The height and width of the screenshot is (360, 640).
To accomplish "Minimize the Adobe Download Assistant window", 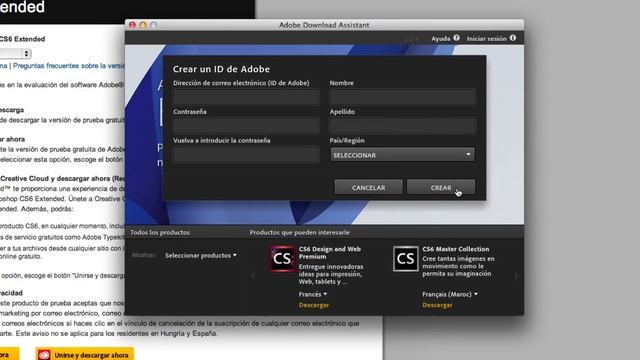I will [x=143, y=25].
